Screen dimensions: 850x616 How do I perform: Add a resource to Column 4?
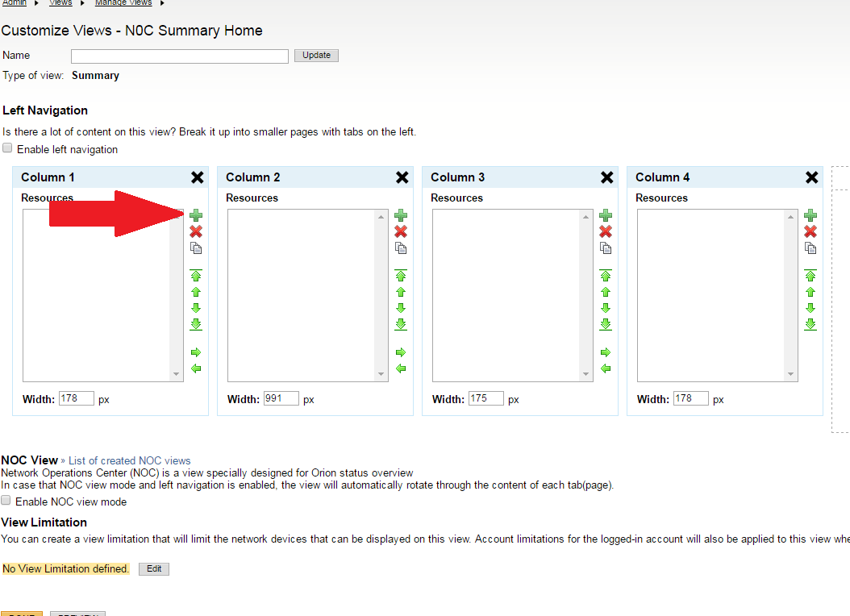click(810, 215)
